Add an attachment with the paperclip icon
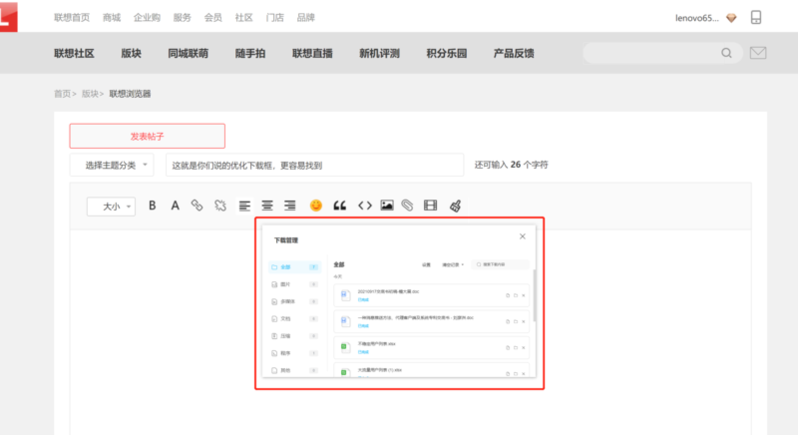The image size is (798, 435). 407,206
